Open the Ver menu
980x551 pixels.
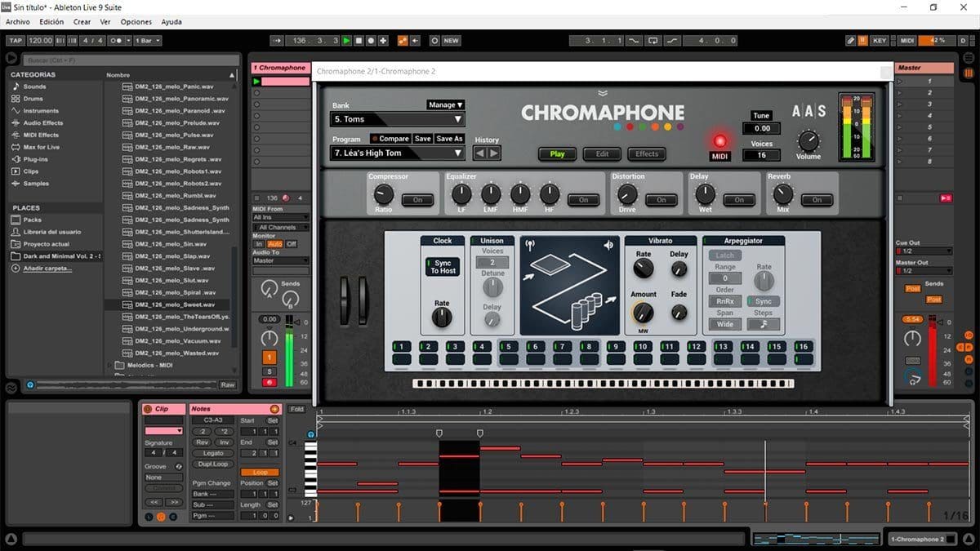[x=105, y=22]
